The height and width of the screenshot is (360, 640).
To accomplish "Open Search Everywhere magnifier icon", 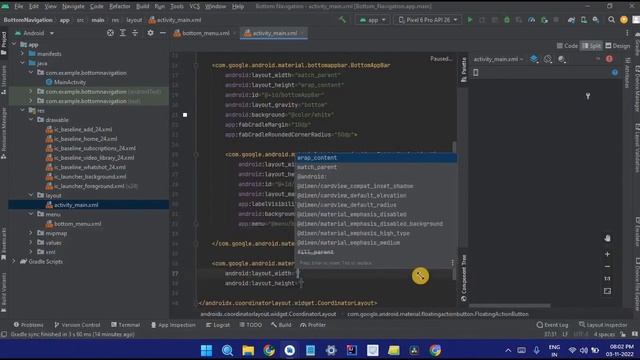I will click(x=611, y=20).
